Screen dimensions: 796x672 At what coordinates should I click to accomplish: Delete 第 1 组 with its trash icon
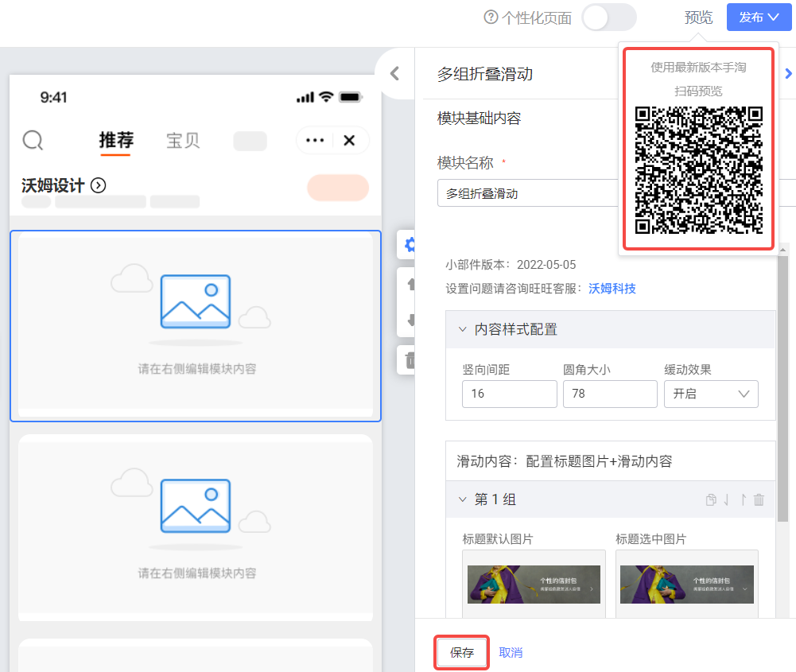point(759,500)
